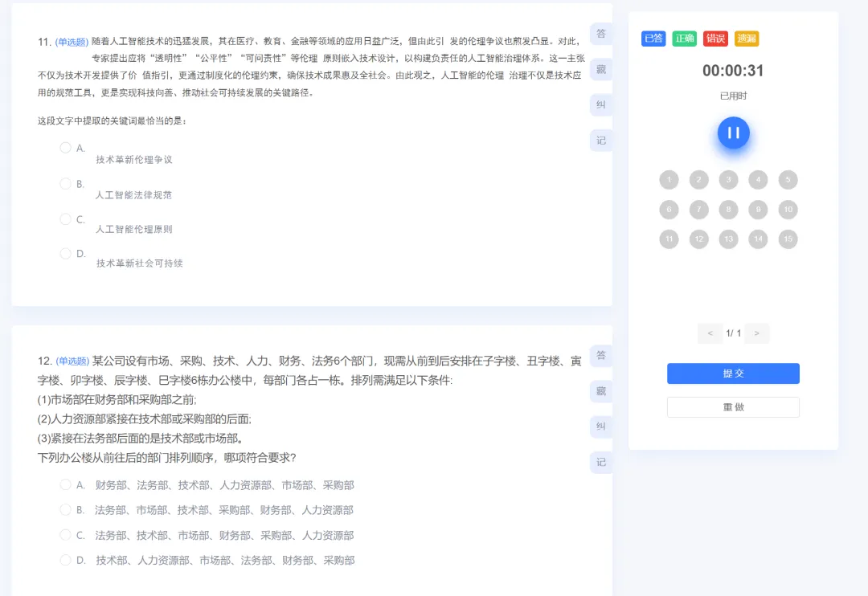This screenshot has width=868, height=596.
Task: Click condition (1) 市场部在财务部和采购部之前
Action: click(x=117, y=399)
